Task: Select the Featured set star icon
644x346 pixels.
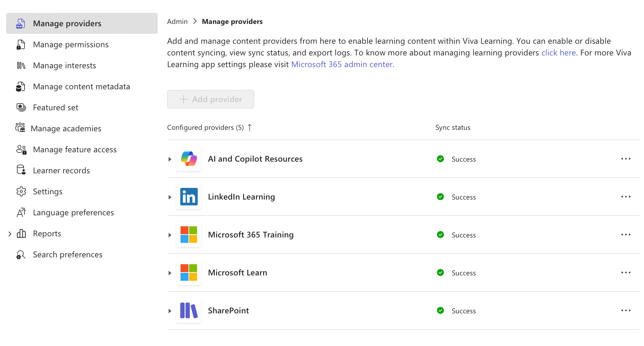Action: 21,107
